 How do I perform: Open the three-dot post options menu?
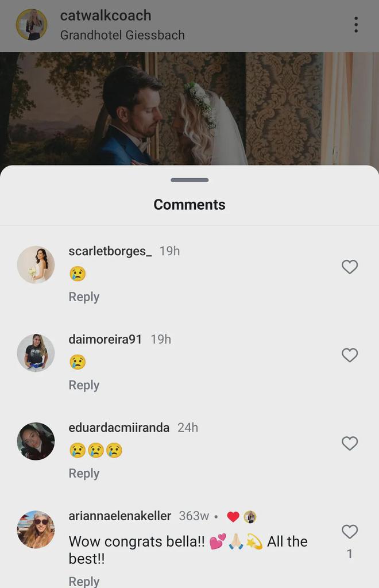coord(356,25)
